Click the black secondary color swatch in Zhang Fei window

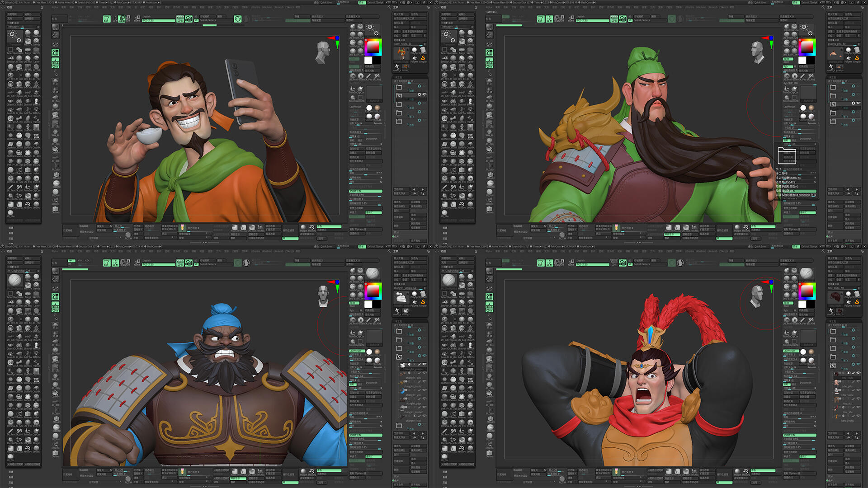377,304
